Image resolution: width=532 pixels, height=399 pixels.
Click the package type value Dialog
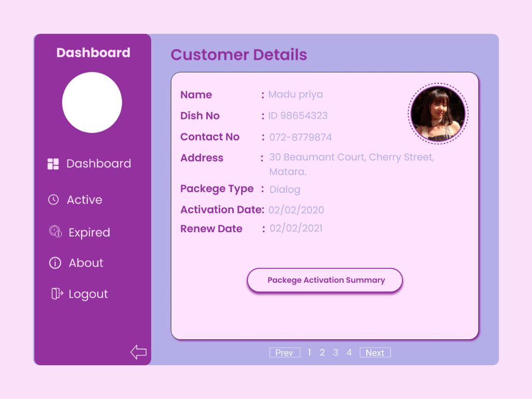[x=285, y=189]
